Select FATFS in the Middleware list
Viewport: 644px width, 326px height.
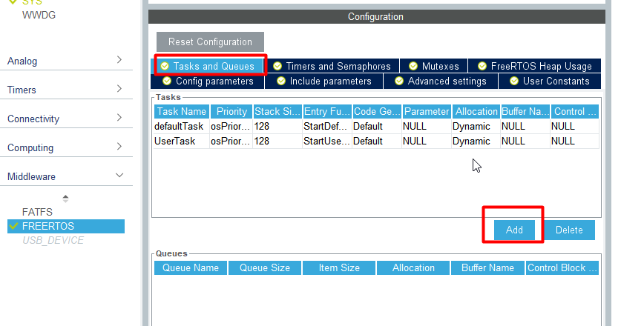(x=37, y=212)
